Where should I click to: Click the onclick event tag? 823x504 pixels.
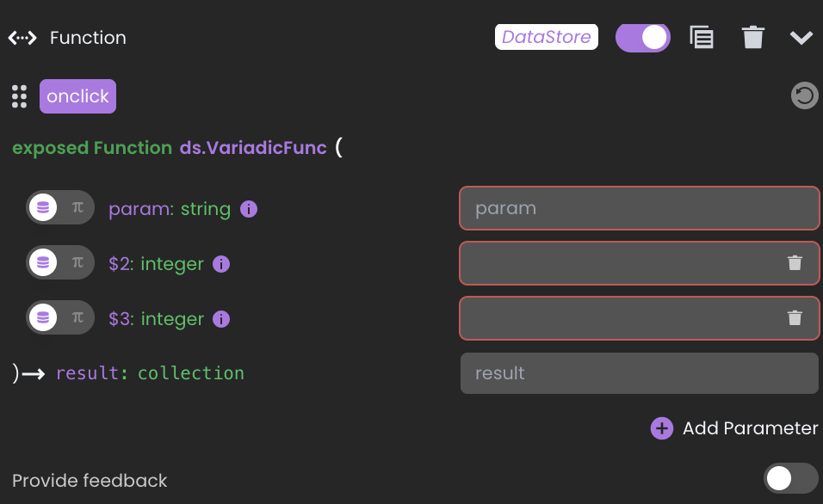click(77, 96)
